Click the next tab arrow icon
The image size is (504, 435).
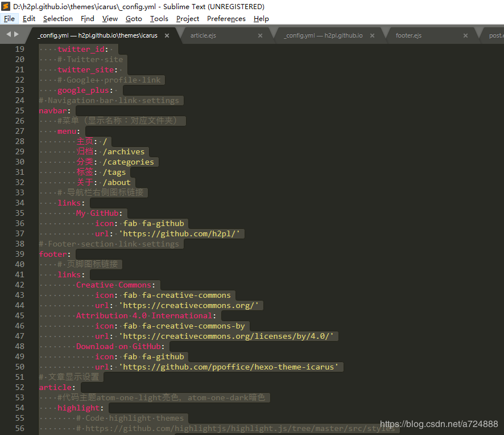(16, 34)
